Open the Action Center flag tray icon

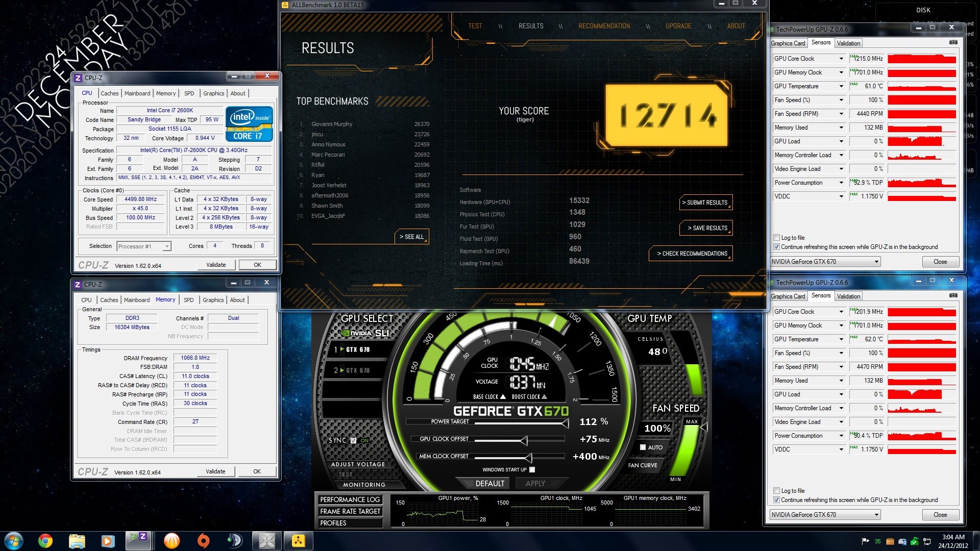tap(865, 541)
